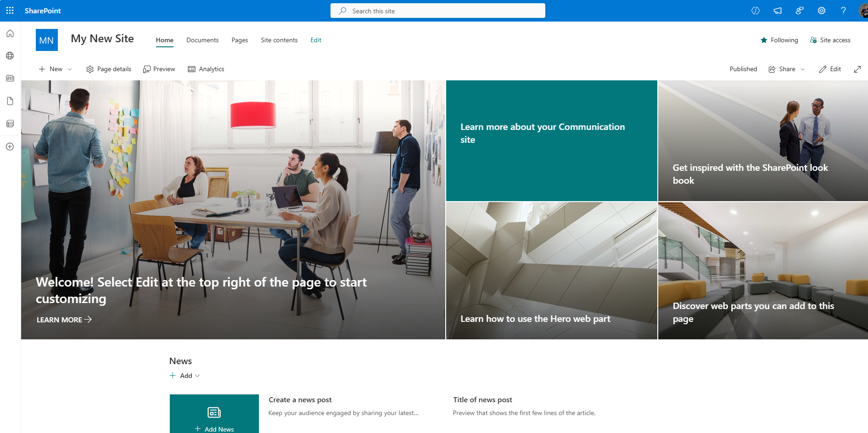The image size is (868, 433).
Task: Click the Search this site box
Action: pos(437,11)
